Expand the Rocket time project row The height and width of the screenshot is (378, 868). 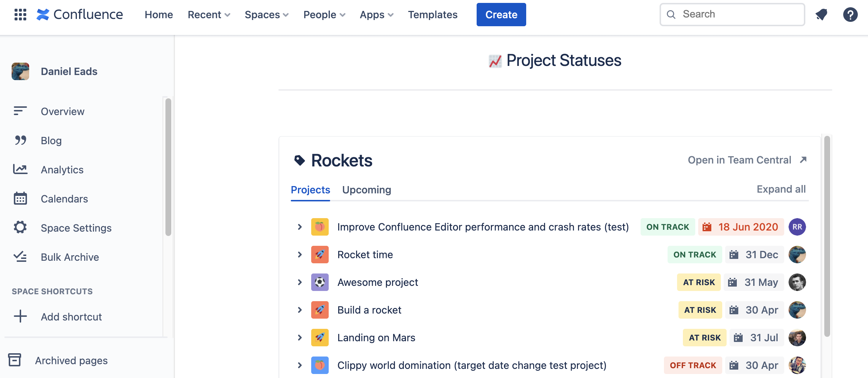pyautogui.click(x=300, y=255)
